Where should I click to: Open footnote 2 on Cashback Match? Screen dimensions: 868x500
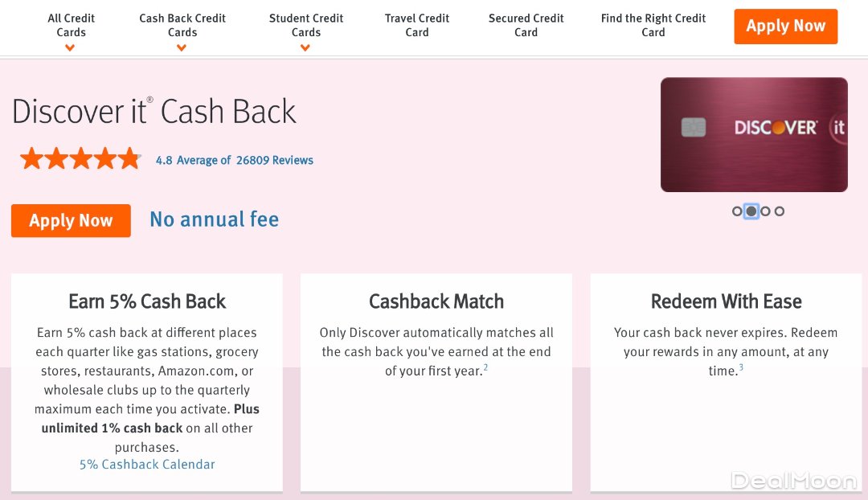pyautogui.click(x=486, y=367)
